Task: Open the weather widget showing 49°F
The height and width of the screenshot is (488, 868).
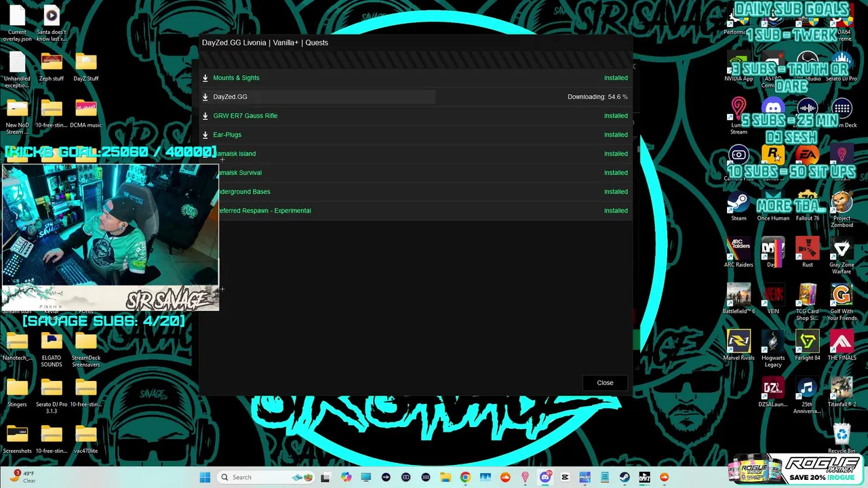Action: [22, 477]
